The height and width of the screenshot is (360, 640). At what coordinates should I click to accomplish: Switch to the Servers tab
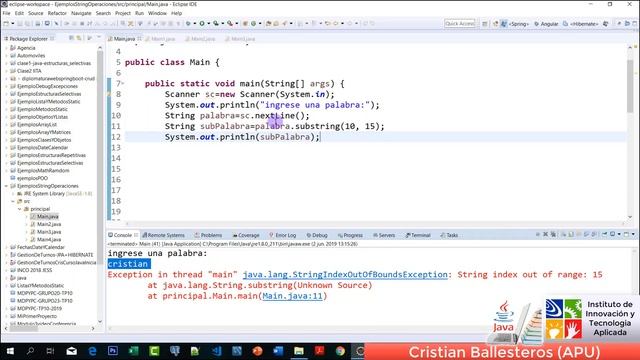[x=384, y=235]
